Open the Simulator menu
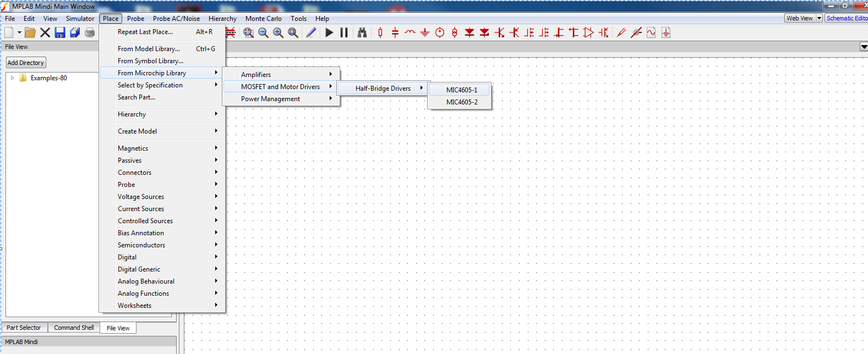This screenshot has width=868, height=354. point(80,18)
